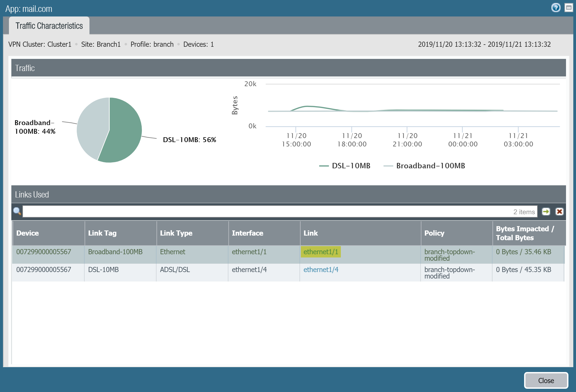Toggle DSL-10MB series in chart legend
This screenshot has height=392, width=576.
(345, 166)
